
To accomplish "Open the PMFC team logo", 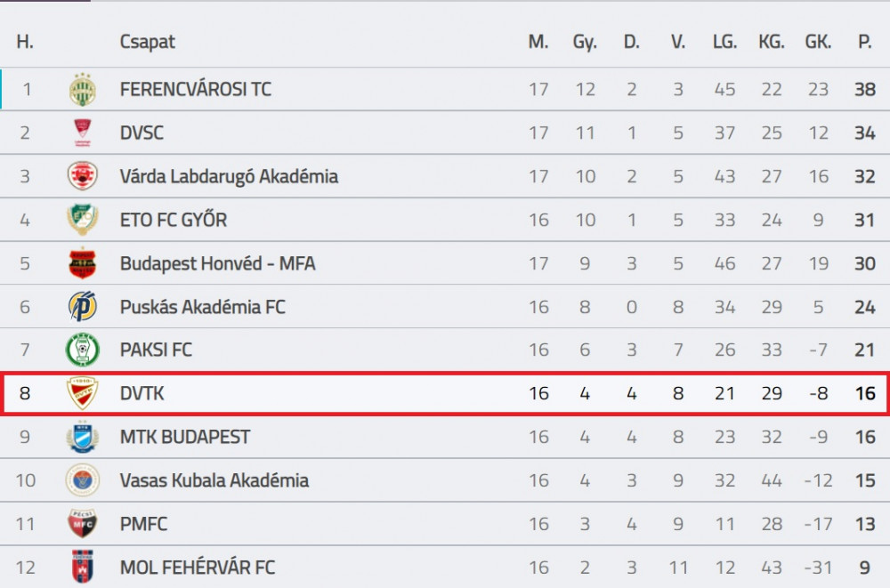I will pyautogui.click(x=82, y=524).
